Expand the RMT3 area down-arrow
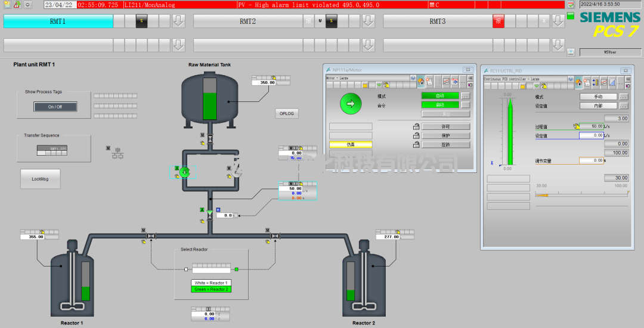Image resolution: width=644 pixels, height=328 pixels. [558, 21]
